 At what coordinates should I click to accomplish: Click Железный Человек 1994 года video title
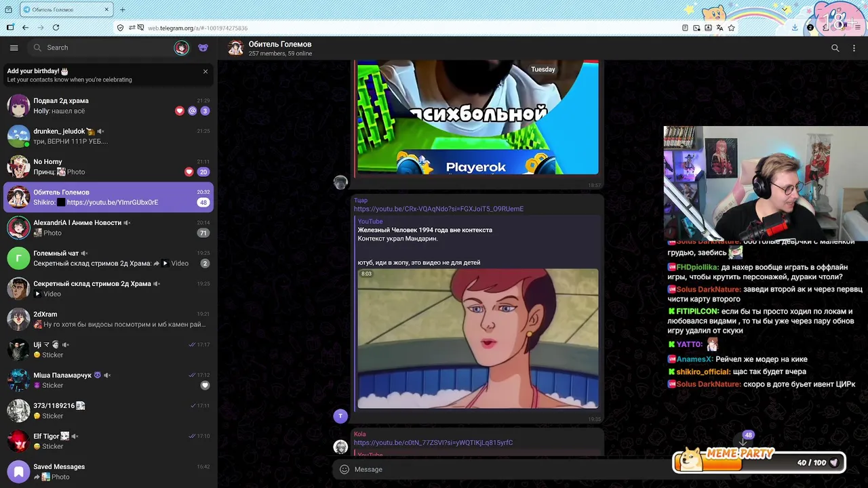tap(425, 230)
